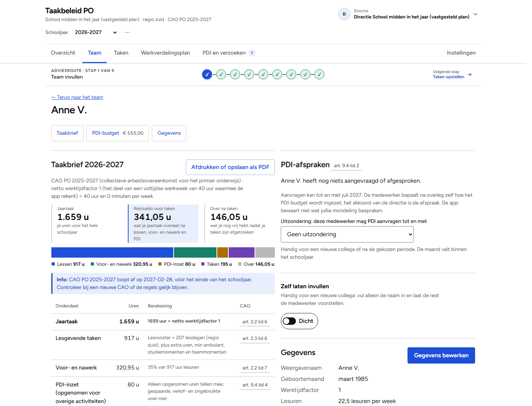532x406 pixels.
Task: Click the 'Taakbrief' button under Anne V.
Action: tap(67, 133)
